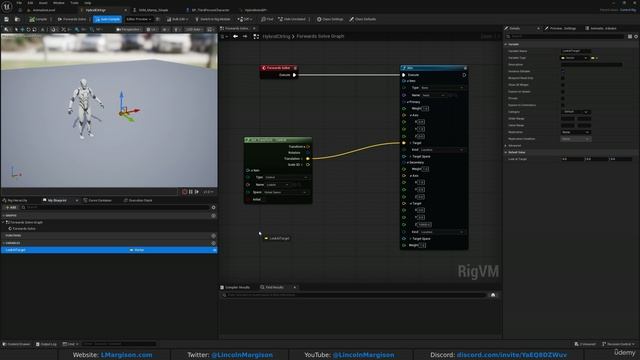This screenshot has width=640, height=360.
Task: Switch to the Execution Stack tab
Action: point(138,200)
